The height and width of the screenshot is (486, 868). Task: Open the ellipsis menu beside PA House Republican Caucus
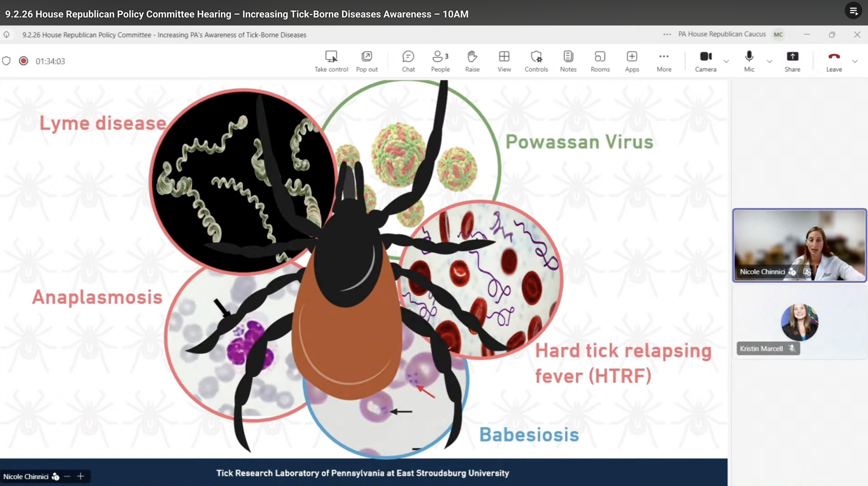click(x=667, y=34)
